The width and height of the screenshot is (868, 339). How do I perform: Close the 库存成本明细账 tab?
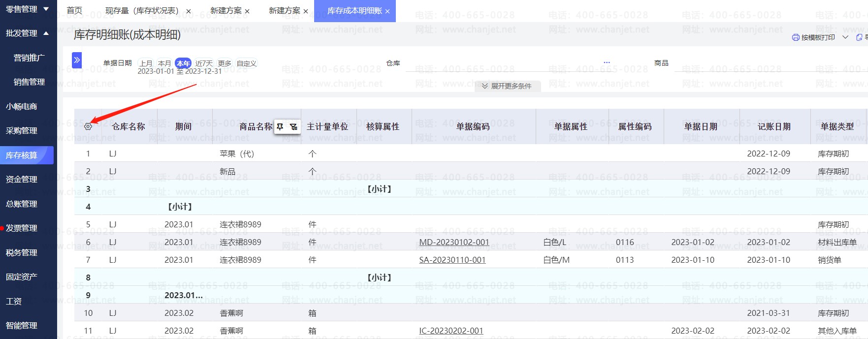point(387,11)
